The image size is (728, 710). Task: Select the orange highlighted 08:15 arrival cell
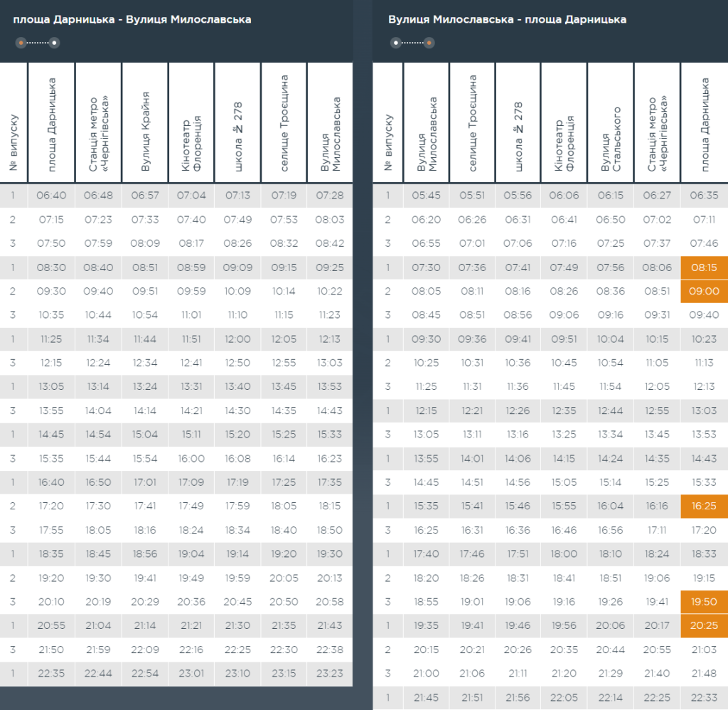point(704,267)
